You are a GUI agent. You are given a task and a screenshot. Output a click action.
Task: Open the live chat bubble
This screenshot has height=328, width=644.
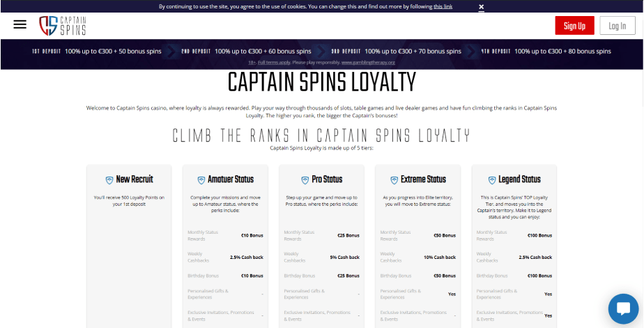tap(623, 308)
